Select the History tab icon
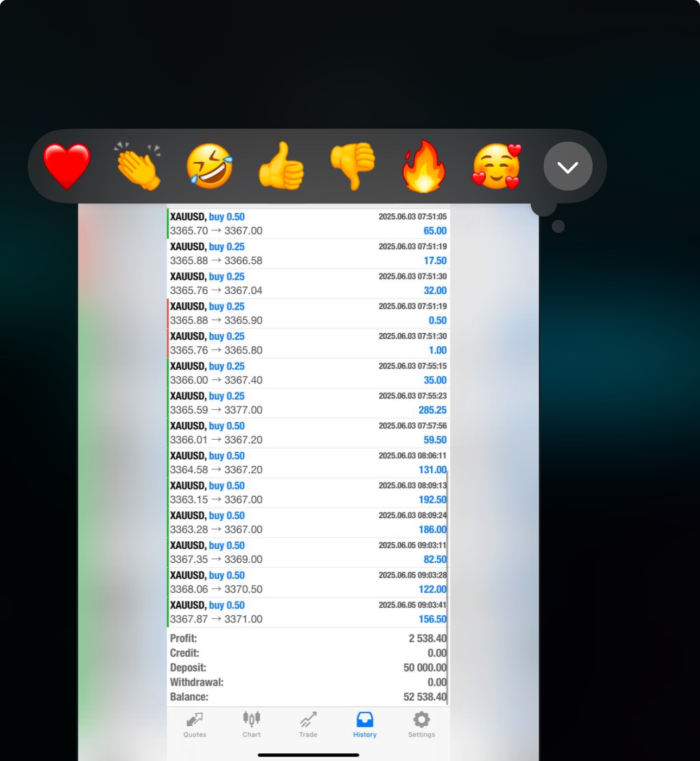Viewport: 700px width, 761px height. coord(365,720)
